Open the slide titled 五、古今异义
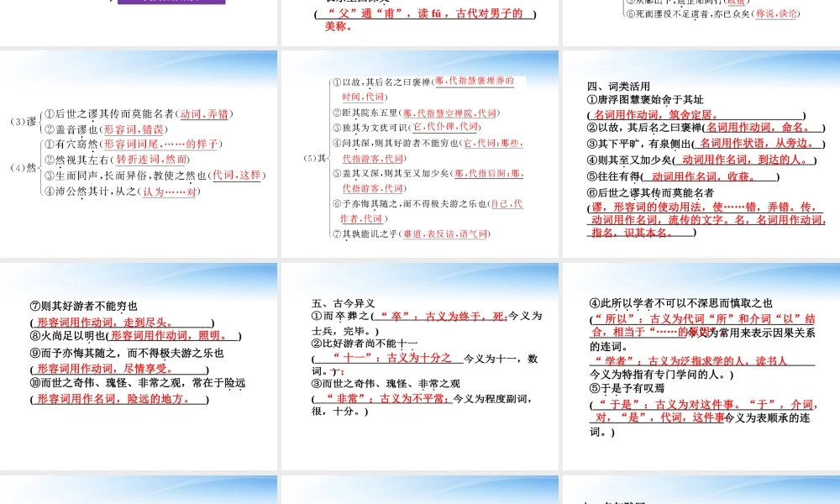 [x=420, y=365]
